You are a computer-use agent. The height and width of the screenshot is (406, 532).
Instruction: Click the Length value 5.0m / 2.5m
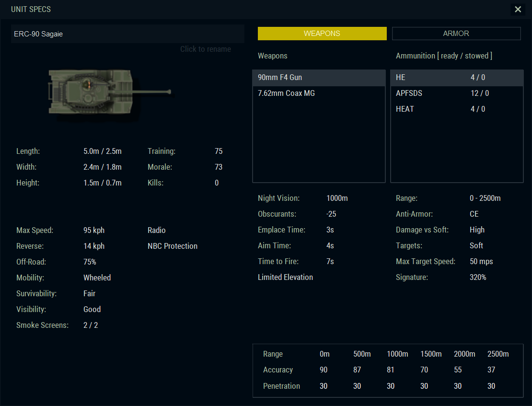(103, 151)
